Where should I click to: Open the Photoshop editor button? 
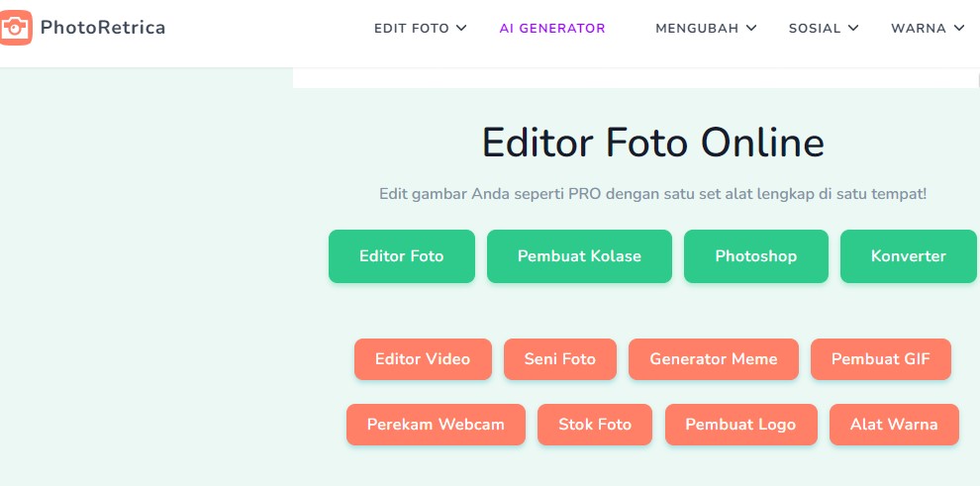click(755, 256)
